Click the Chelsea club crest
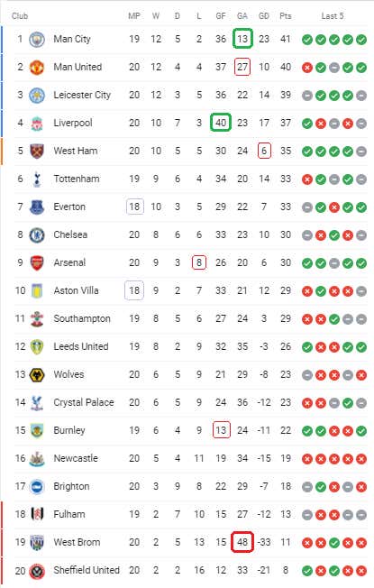 click(37, 235)
